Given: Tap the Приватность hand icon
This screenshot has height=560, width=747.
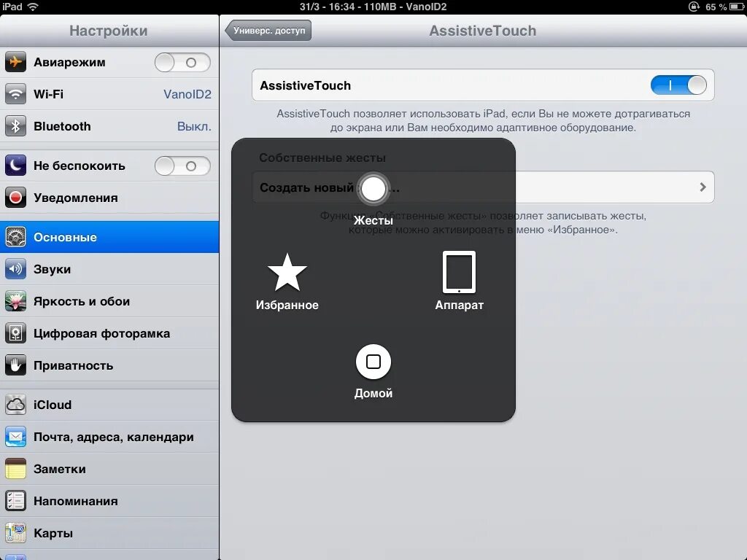Looking at the screenshot, I should pos(15,365).
